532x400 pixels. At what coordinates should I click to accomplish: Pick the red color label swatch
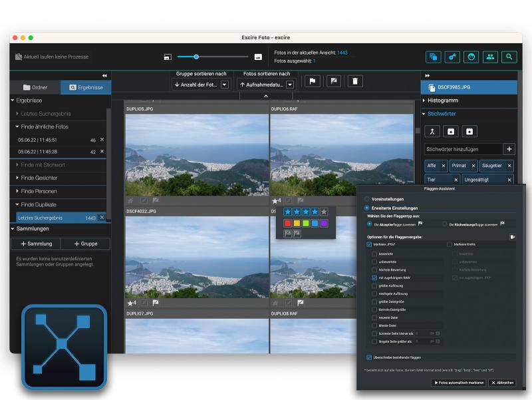pyautogui.click(x=288, y=223)
